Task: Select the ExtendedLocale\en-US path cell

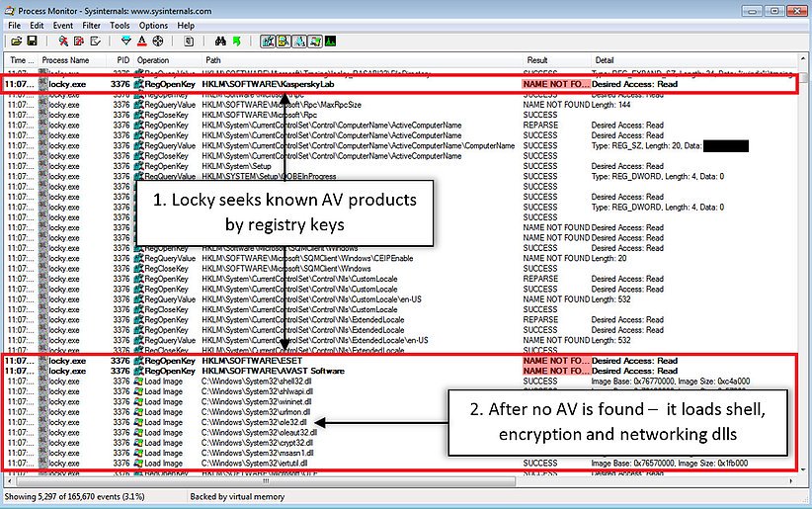Action: pyautogui.click(x=315, y=341)
